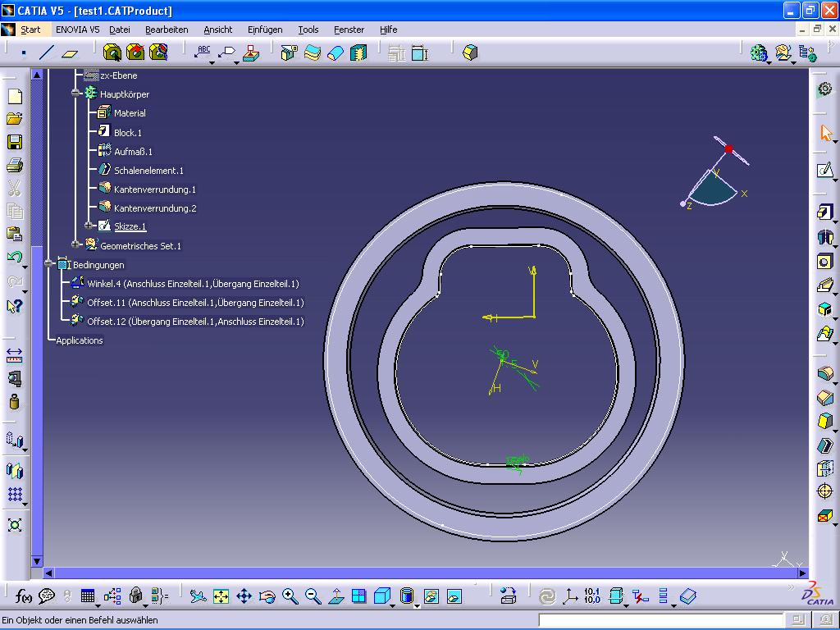This screenshot has width=840, height=630.
Task: Click the horizontal scrollbar right arrow
Action: point(802,573)
